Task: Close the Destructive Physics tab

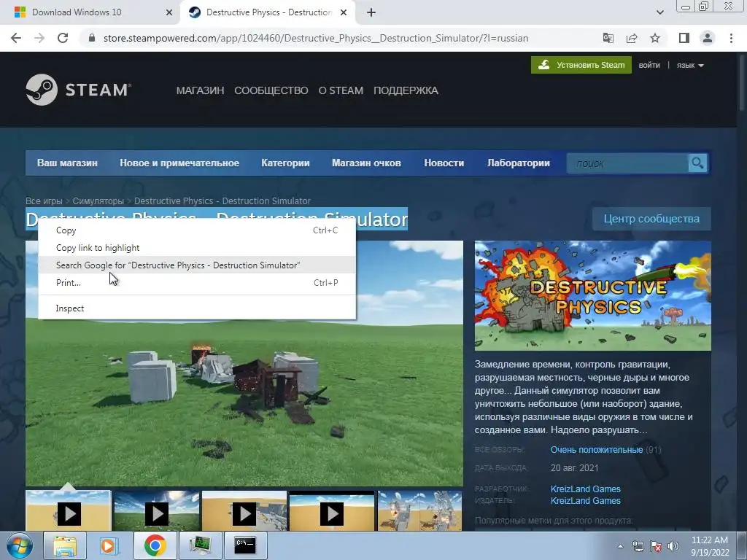Action: 344,12
